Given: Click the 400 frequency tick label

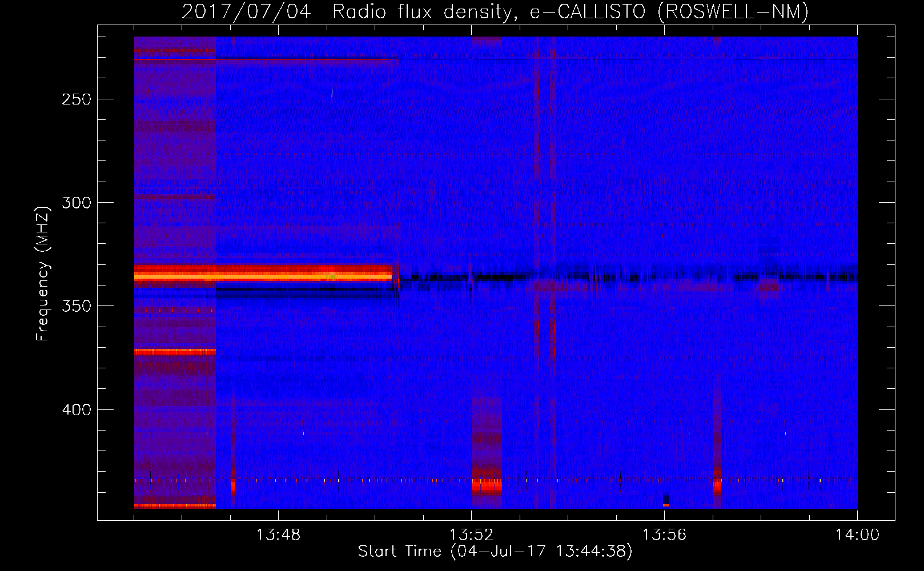Looking at the screenshot, I should pyautogui.click(x=77, y=410).
